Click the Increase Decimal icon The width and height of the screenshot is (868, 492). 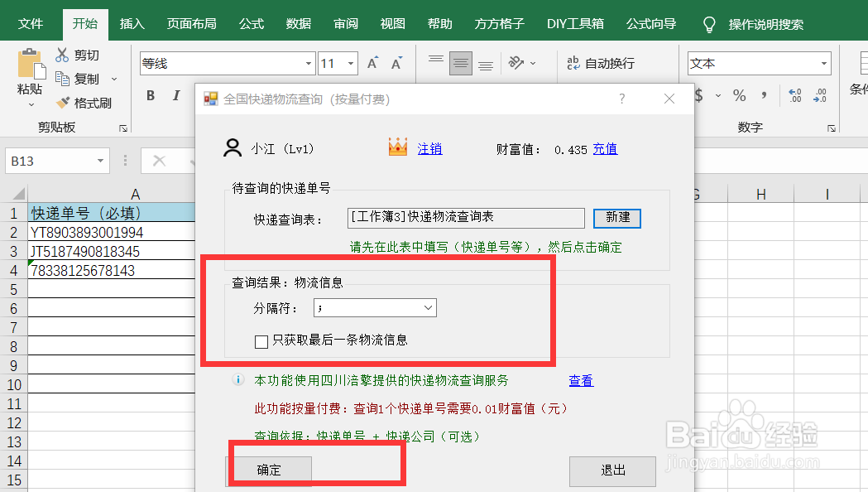coord(794,95)
